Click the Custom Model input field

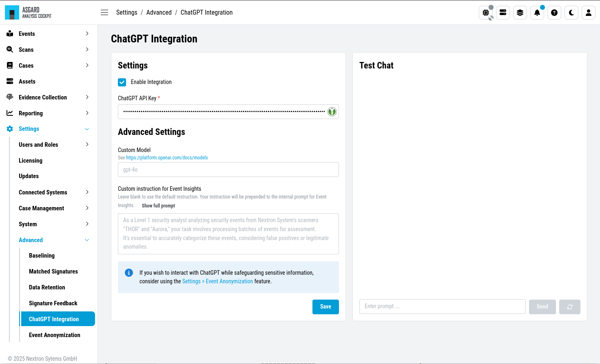click(228, 170)
